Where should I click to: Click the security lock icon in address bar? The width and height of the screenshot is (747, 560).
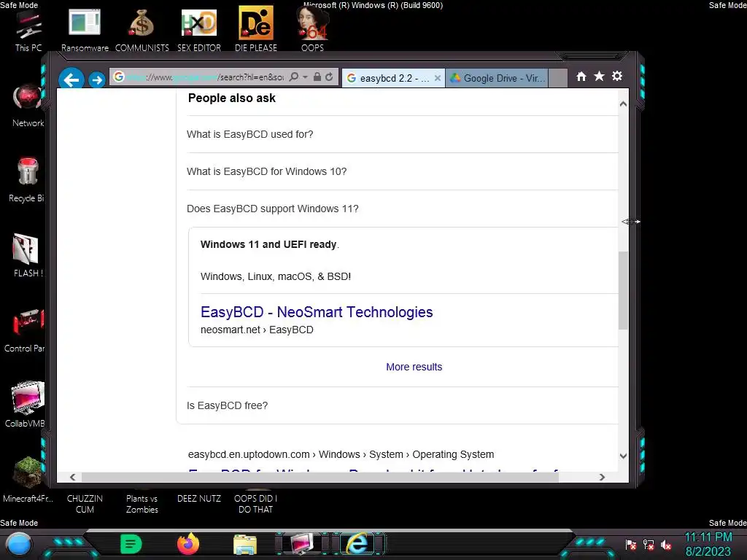coord(317,77)
